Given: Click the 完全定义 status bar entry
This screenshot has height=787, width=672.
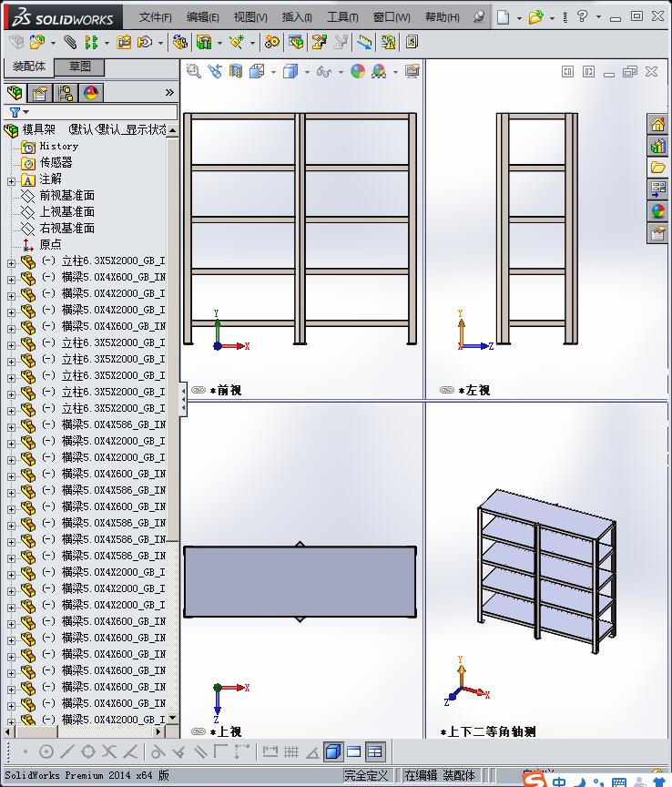Looking at the screenshot, I should pyautogui.click(x=366, y=775).
